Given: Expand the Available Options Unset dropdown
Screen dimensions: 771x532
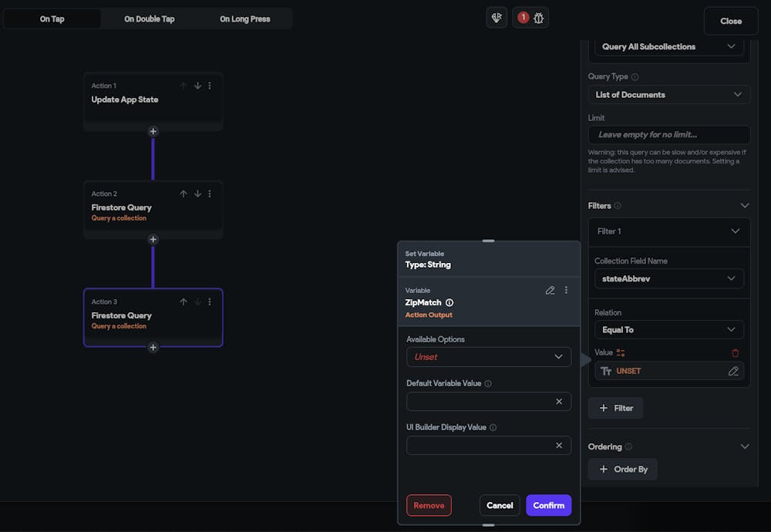Looking at the screenshot, I should click(x=489, y=357).
